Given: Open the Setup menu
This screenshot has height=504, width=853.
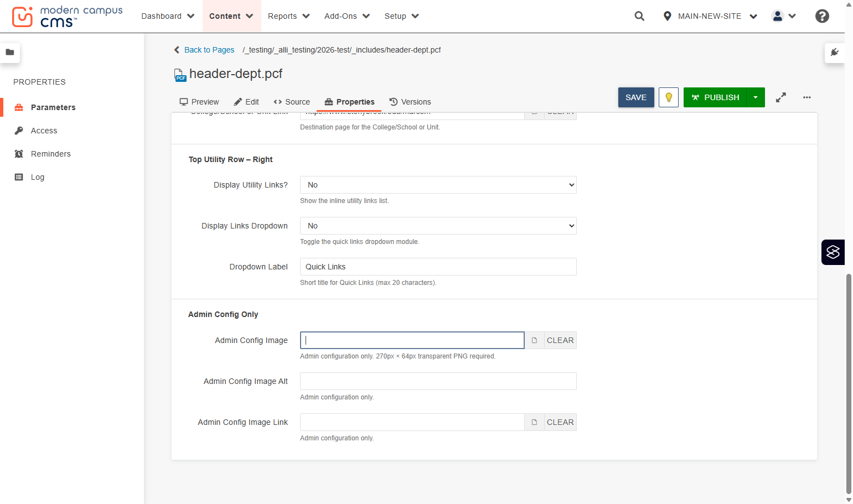Looking at the screenshot, I should pyautogui.click(x=401, y=16).
